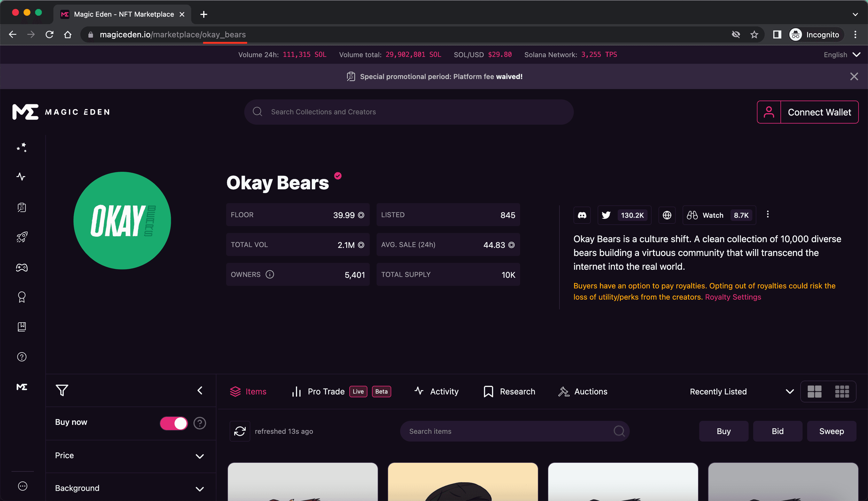Viewport: 868px width, 501px height.
Task: Click the magnifier in Search items field
Action: click(x=619, y=431)
